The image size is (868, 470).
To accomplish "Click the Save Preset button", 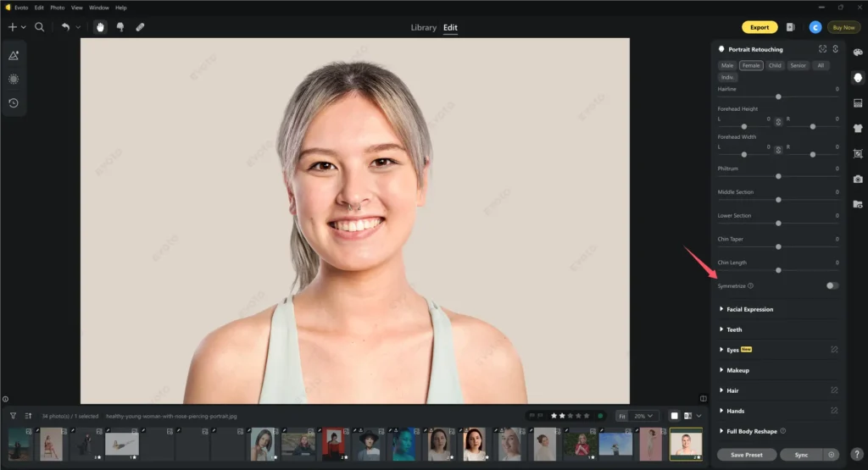I will click(746, 455).
